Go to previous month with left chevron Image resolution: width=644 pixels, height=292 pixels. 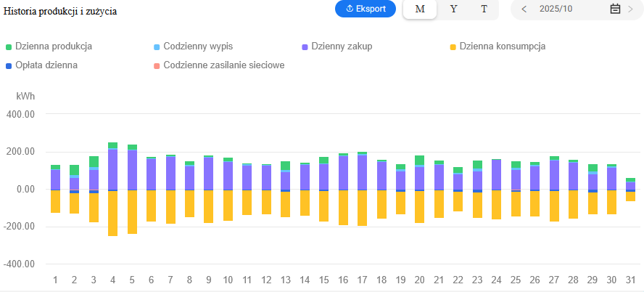(524, 9)
